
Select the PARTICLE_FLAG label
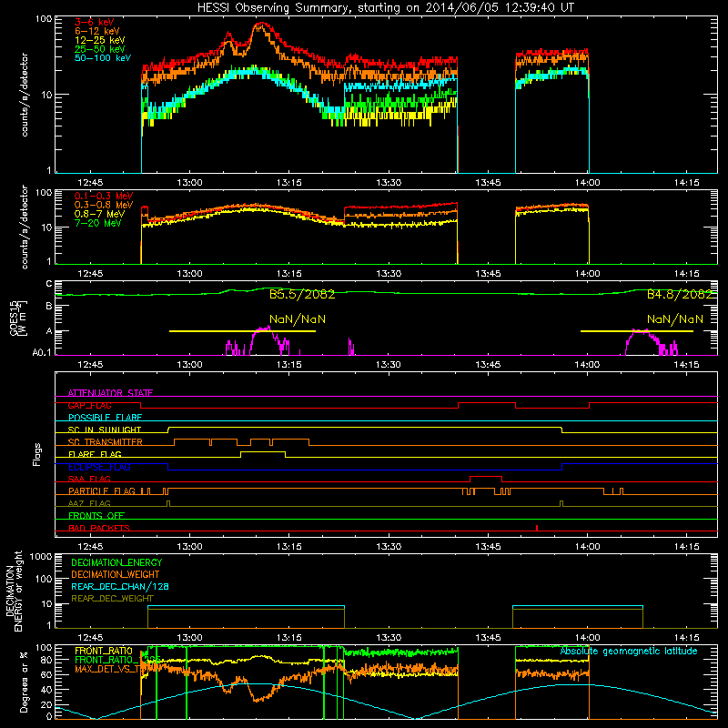click(102, 491)
